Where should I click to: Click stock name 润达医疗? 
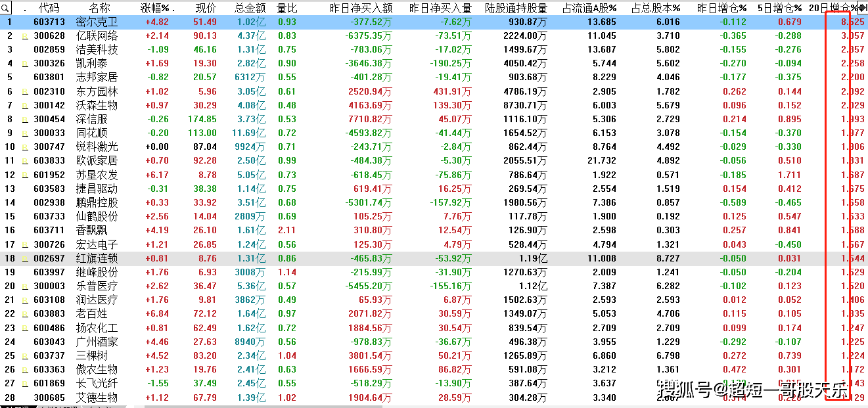(97, 300)
